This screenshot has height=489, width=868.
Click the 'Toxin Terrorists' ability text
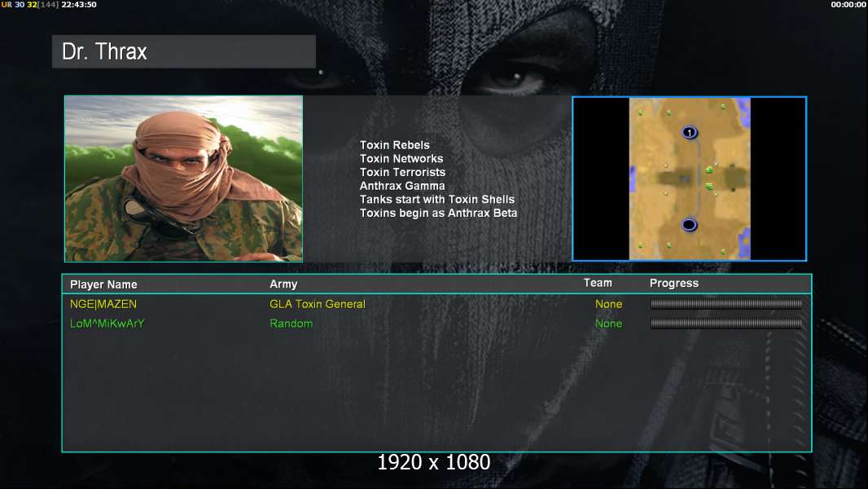click(402, 172)
